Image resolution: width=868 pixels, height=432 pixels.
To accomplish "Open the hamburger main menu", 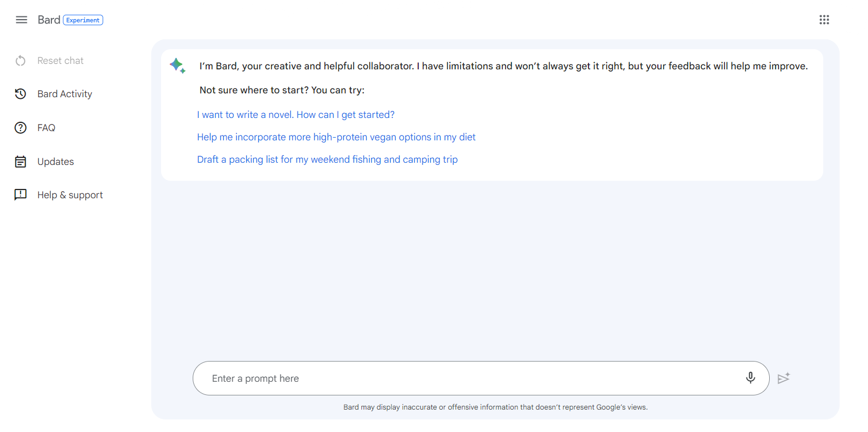I will pos(21,20).
